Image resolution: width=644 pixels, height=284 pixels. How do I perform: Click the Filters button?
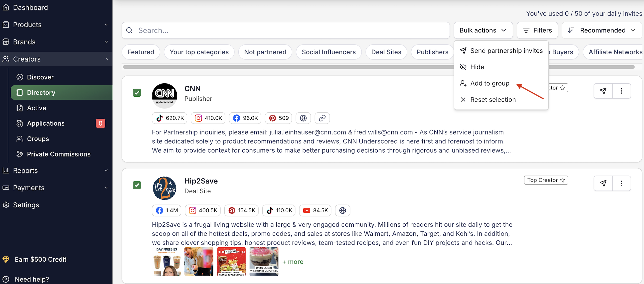click(537, 30)
